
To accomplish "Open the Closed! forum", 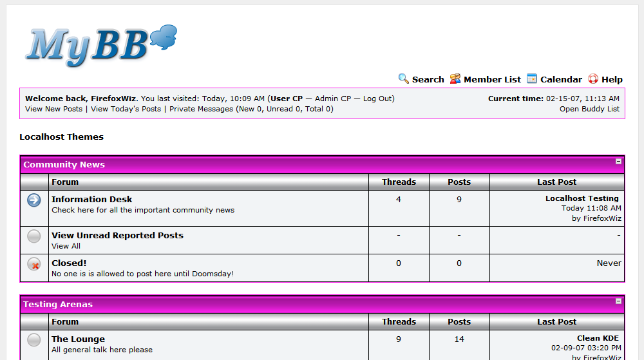I will tap(69, 263).
